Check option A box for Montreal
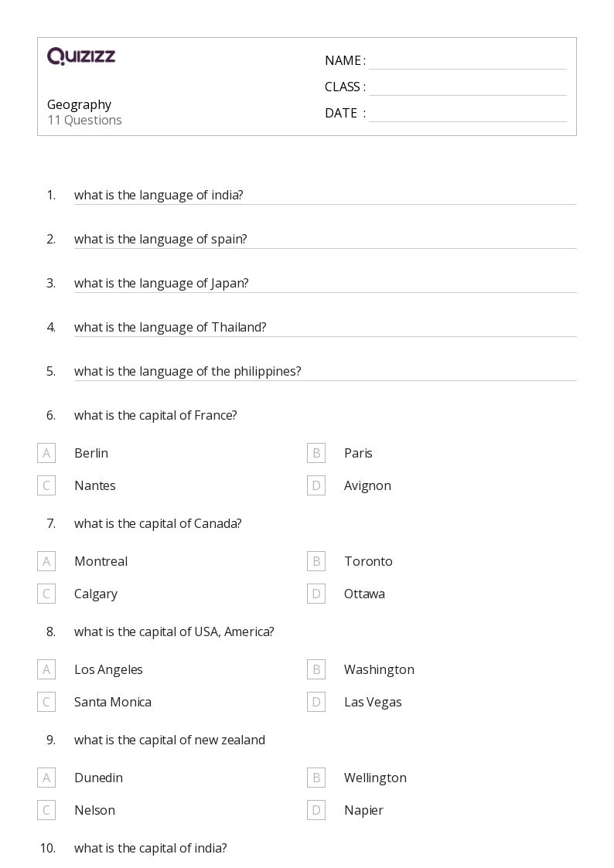The width and height of the screenshot is (614, 868). point(46,561)
